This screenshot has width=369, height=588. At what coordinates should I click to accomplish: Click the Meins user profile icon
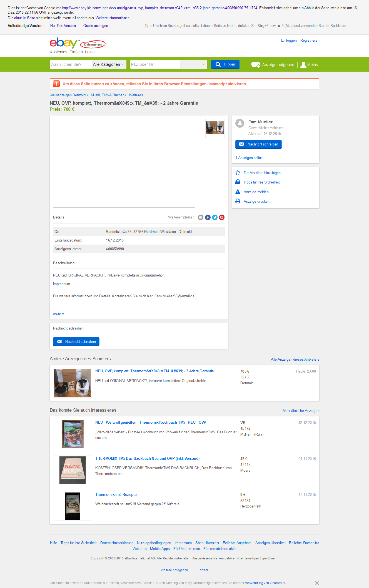[303, 65]
